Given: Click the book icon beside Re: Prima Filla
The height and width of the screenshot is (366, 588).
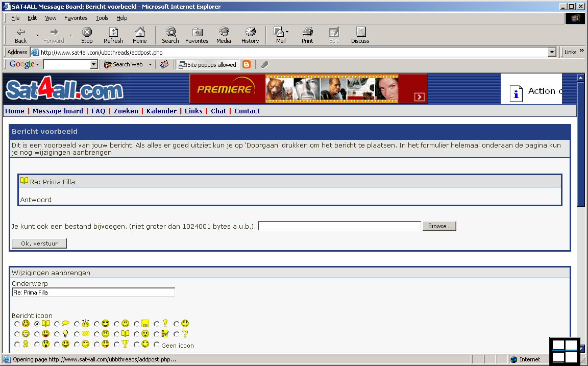Looking at the screenshot, I should pos(24,181).
